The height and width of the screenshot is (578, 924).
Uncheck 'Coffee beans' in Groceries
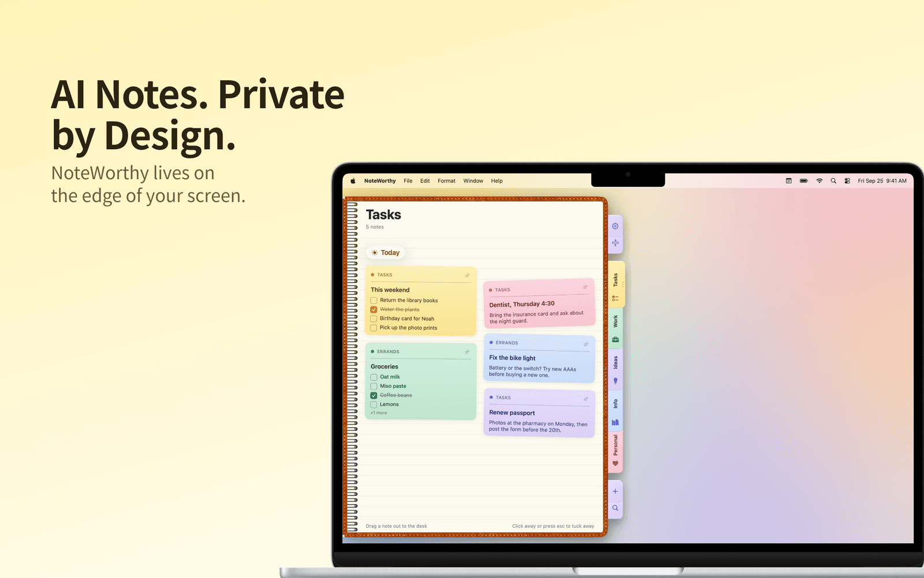tap(374, 396)
